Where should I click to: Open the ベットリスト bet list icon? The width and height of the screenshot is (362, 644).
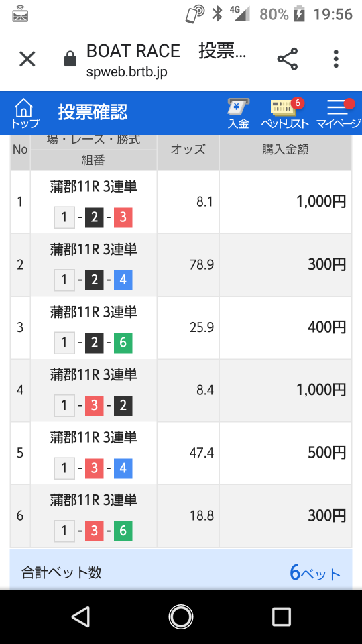click(x=285, y=114)
